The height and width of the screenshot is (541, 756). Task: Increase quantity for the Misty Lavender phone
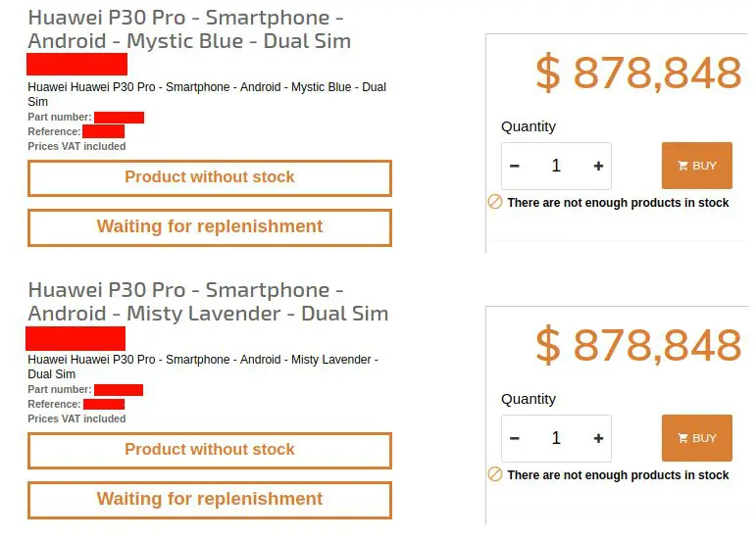pyautogui.click(x=598, y=439)
